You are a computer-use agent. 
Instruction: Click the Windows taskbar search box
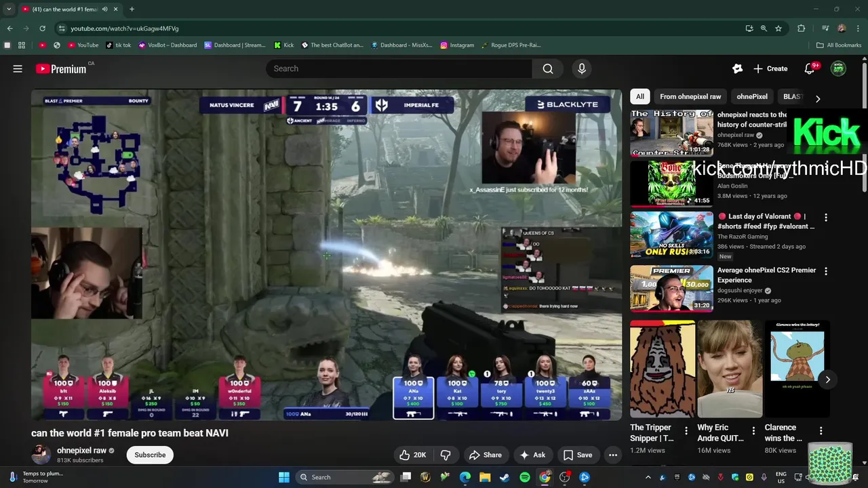tap(345, 477)
